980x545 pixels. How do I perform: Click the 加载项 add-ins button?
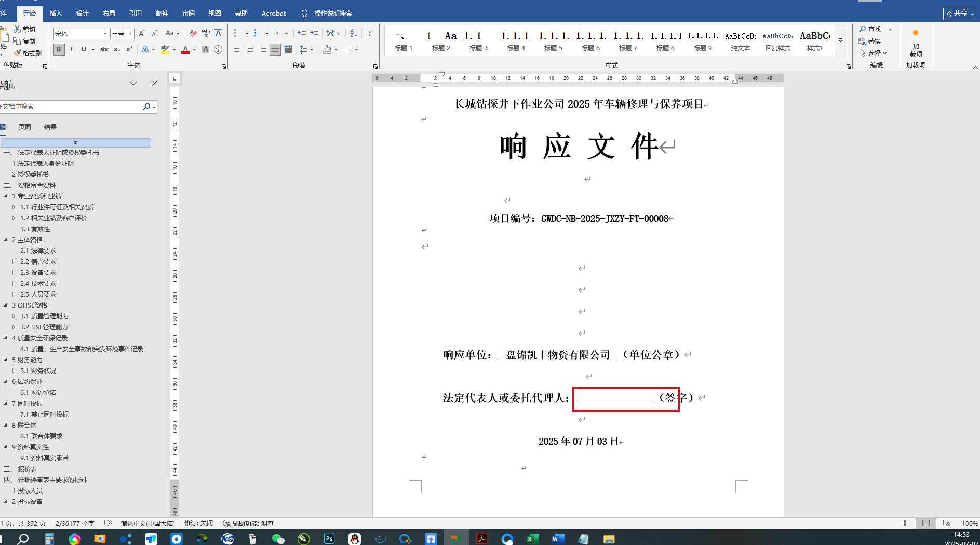click(916, 43)
